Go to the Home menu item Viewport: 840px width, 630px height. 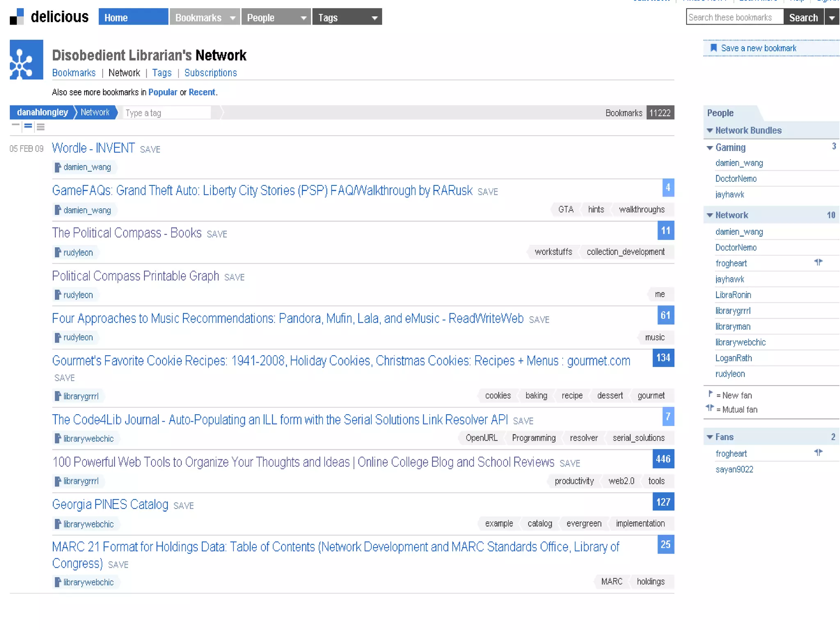point(133,18)
